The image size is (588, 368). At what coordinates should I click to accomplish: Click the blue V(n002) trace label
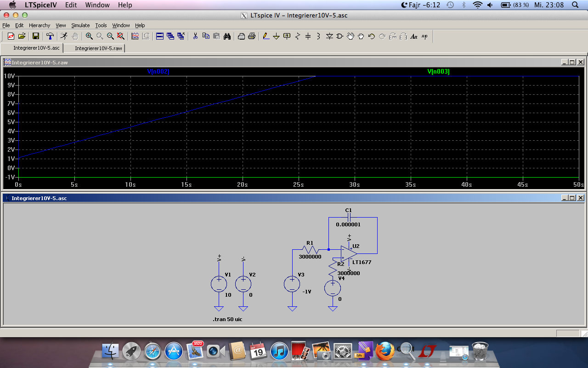[158, 71]
